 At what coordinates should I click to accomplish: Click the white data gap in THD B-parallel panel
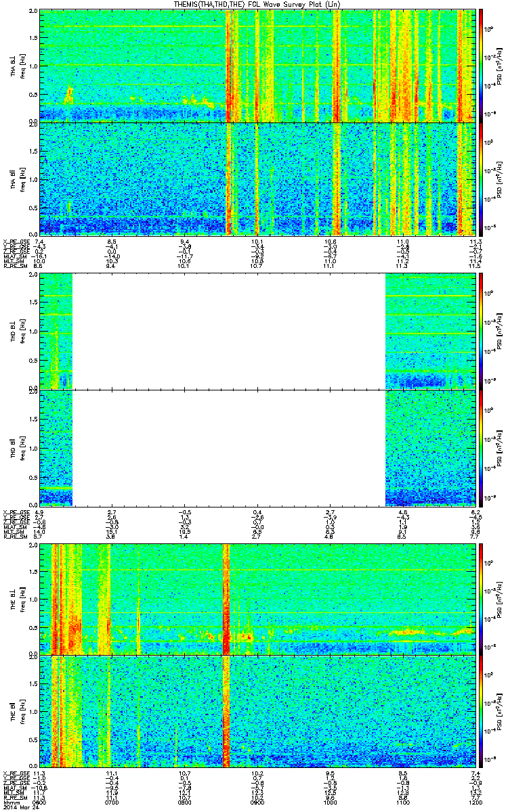[x=229, y=447]
